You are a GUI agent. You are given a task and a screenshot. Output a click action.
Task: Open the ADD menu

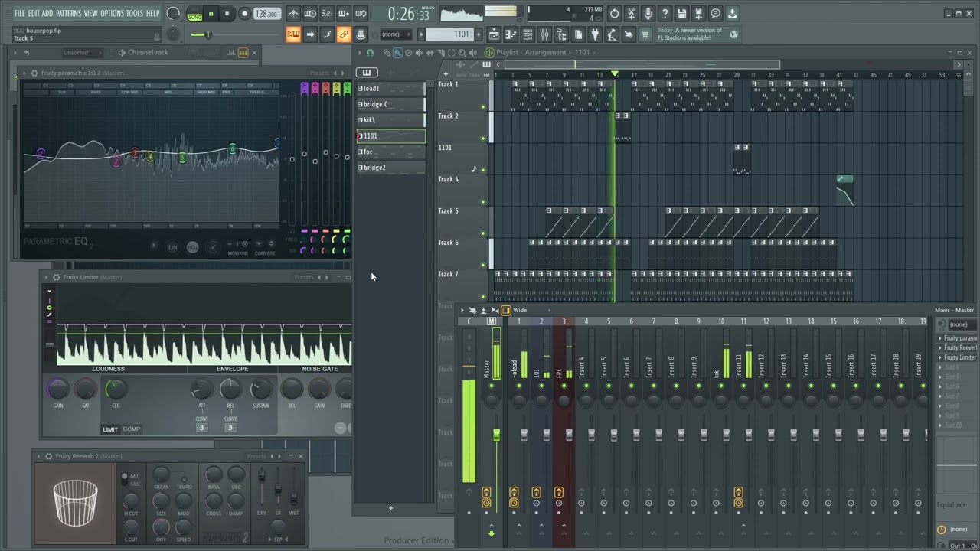click(x=47, y=14)
